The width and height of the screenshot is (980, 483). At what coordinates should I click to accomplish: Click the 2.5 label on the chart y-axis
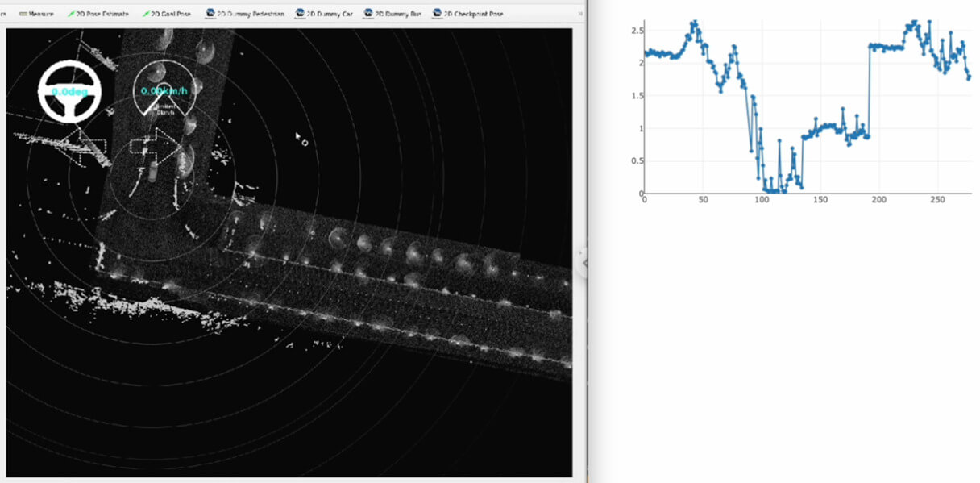pos(637,31)
